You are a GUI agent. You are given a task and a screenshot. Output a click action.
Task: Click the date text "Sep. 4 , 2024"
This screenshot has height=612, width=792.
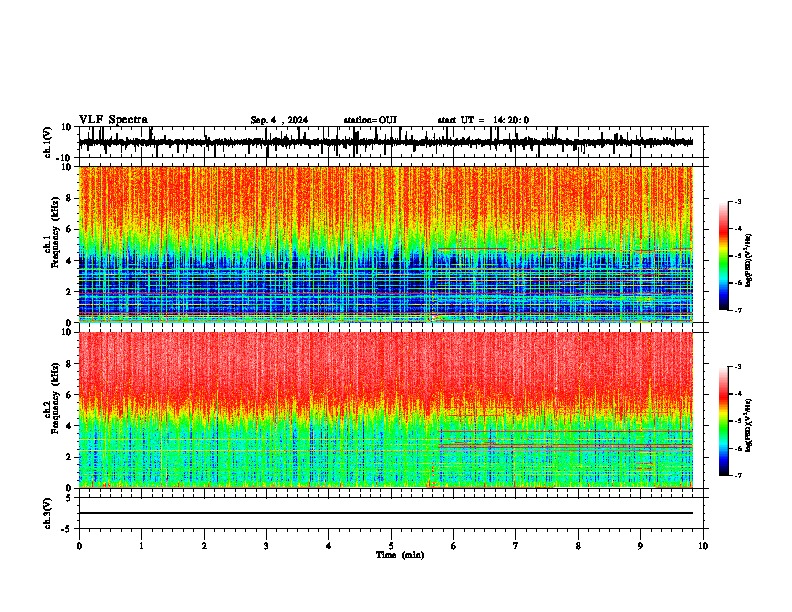coord(279,120)
